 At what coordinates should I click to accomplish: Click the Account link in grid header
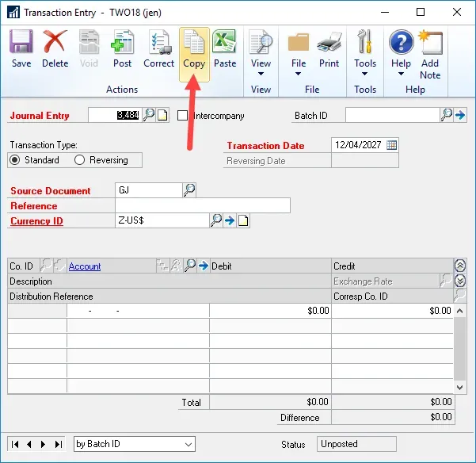point(85,266)
